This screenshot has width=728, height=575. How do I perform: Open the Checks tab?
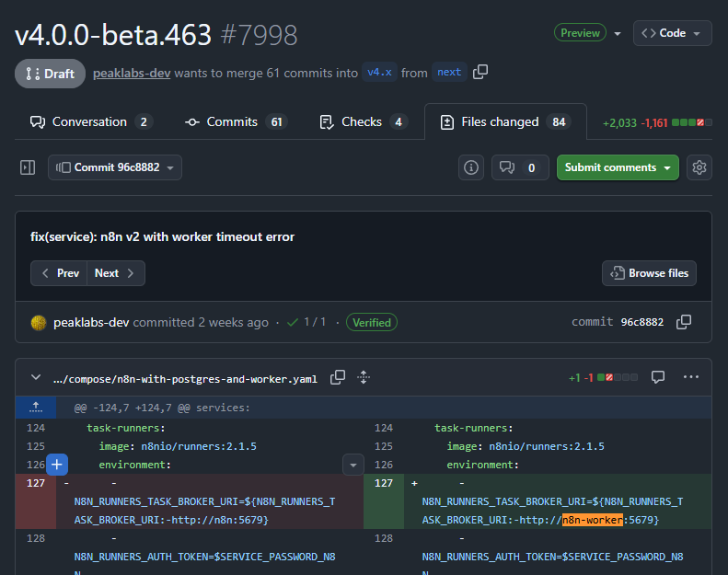click(362, 121)
